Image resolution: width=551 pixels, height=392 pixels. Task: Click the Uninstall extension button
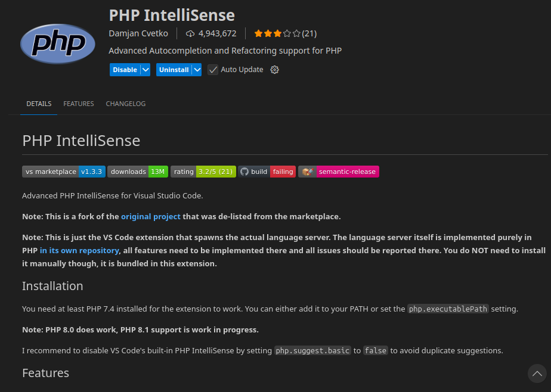tap(174, 70)
